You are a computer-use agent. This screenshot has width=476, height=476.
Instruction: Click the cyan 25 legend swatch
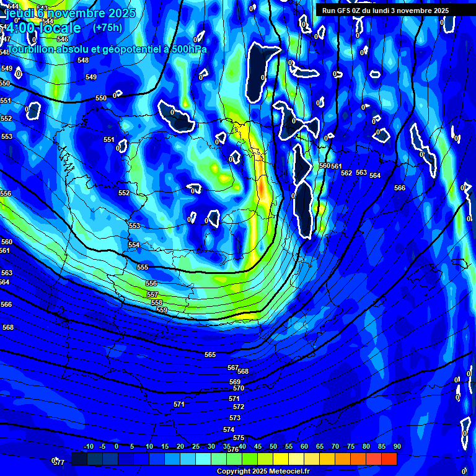pos(188,459)
